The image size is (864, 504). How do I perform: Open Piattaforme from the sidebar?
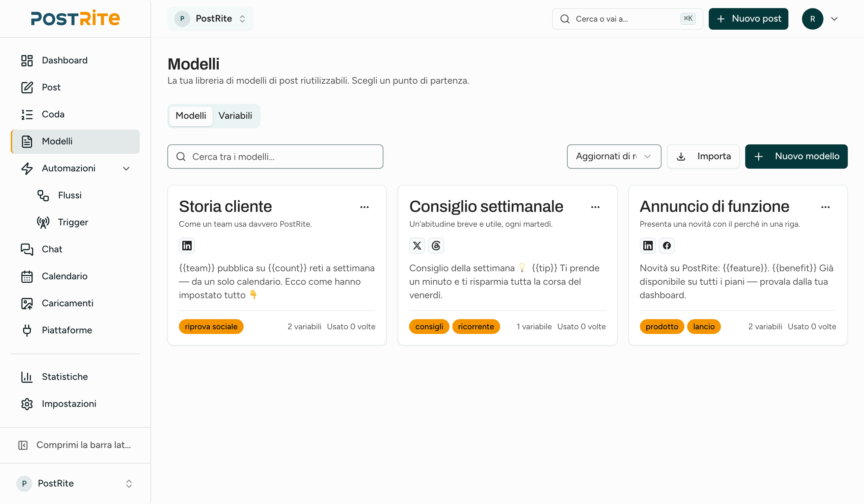(x=75, y=331)
